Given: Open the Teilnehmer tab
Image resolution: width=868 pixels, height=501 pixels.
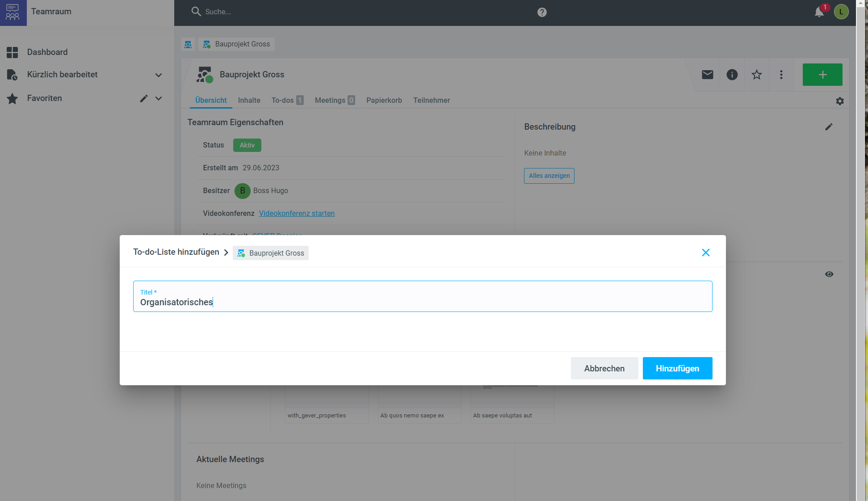Looking at the screenshot, I should [x=431, y=100].
